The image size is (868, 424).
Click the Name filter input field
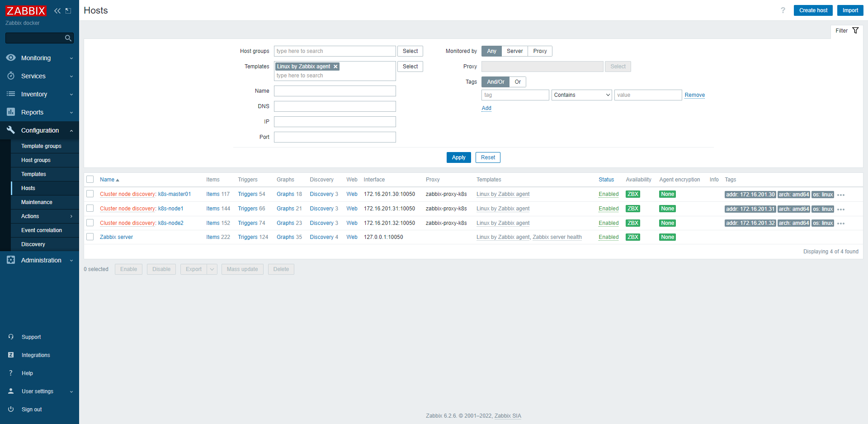[335, 91]
